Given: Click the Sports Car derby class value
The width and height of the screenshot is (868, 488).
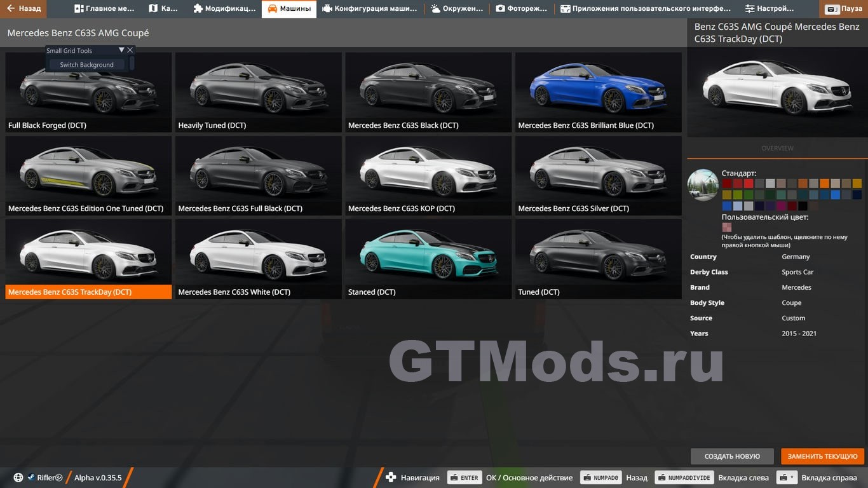Looking at the screenshot, I should tap(797, 272).
